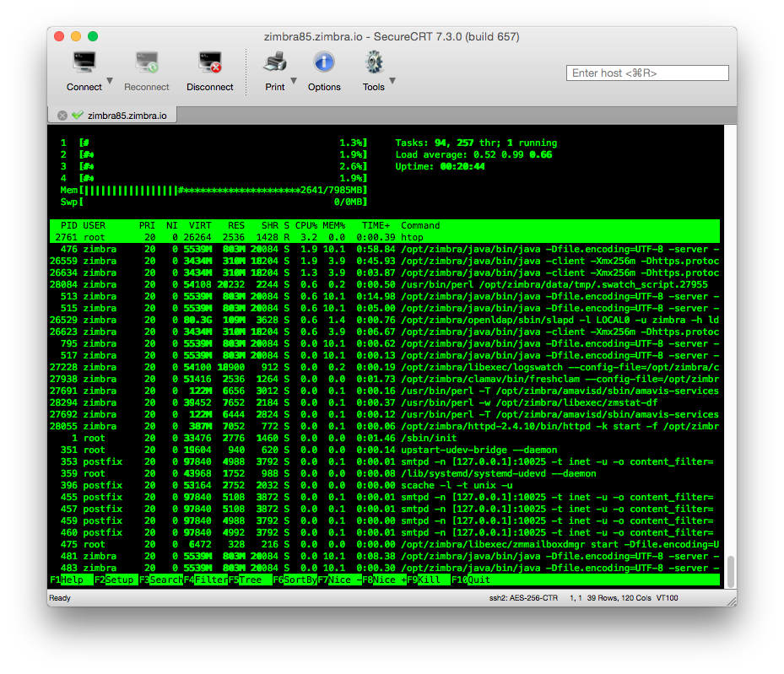784x674 pixels.
Task: Select the systemd-udevd process row
Action: (x=385, y=473)
